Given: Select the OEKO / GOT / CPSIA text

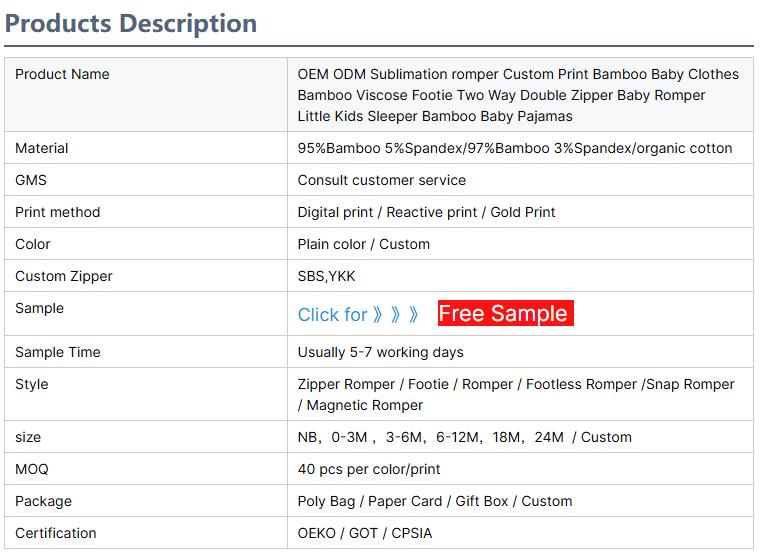Looking at the screenshot, I should tap(364, 533).
